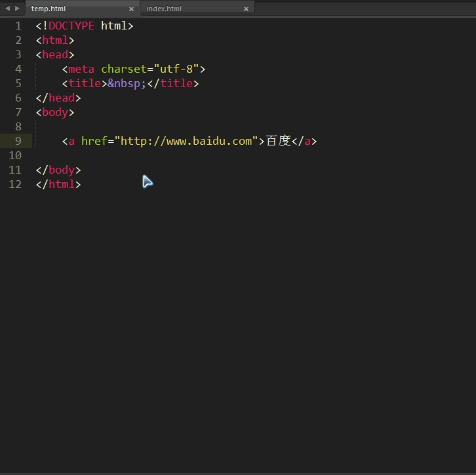Click the closing body tag
The width and height of the screenshot is (476, 475).
[x=58, y=170]
